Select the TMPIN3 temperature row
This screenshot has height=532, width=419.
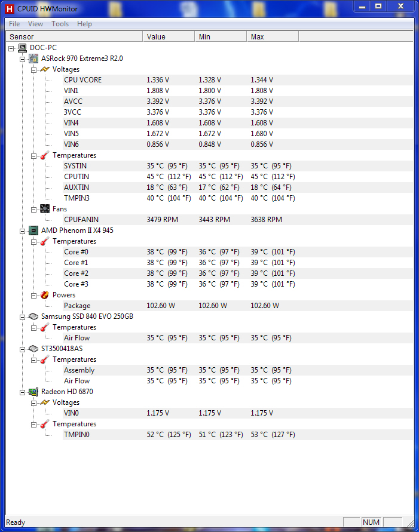(x=238, y=198)
